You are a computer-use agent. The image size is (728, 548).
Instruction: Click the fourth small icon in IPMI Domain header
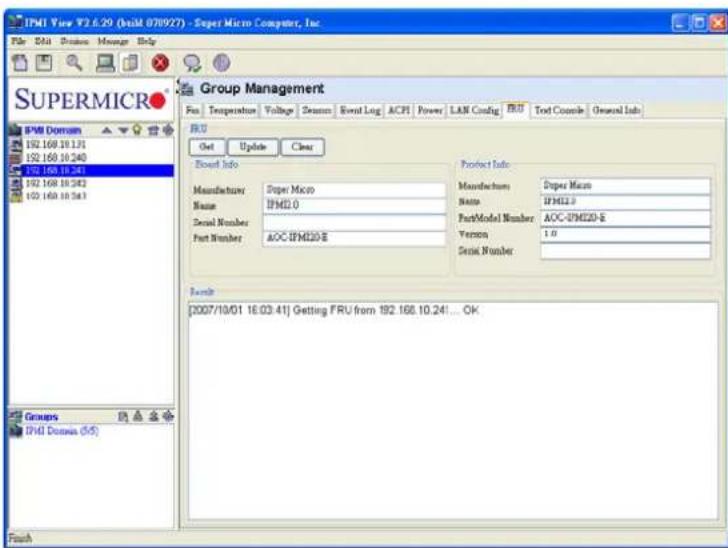(153, 130)
